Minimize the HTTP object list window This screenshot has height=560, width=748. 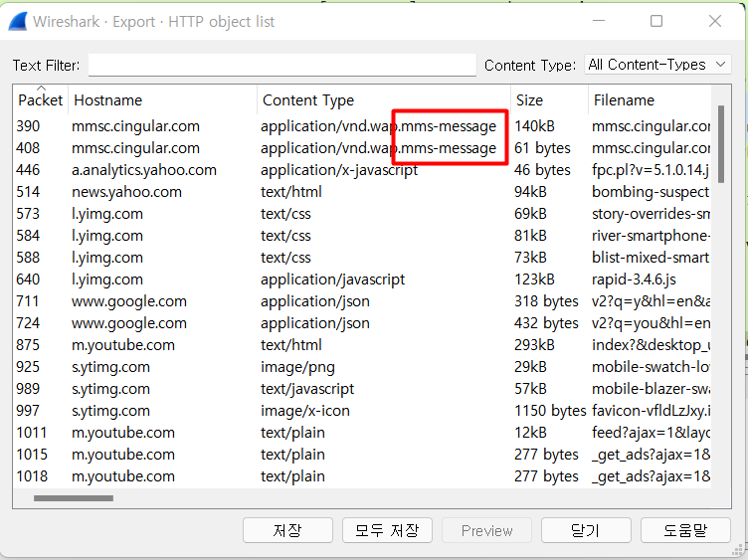pyautogui.click(x=599, y=21)
